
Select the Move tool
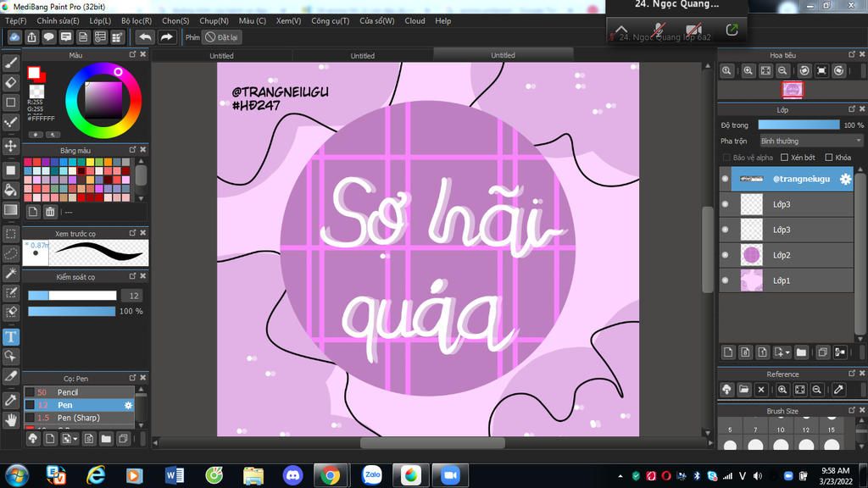tap(11, 146)
